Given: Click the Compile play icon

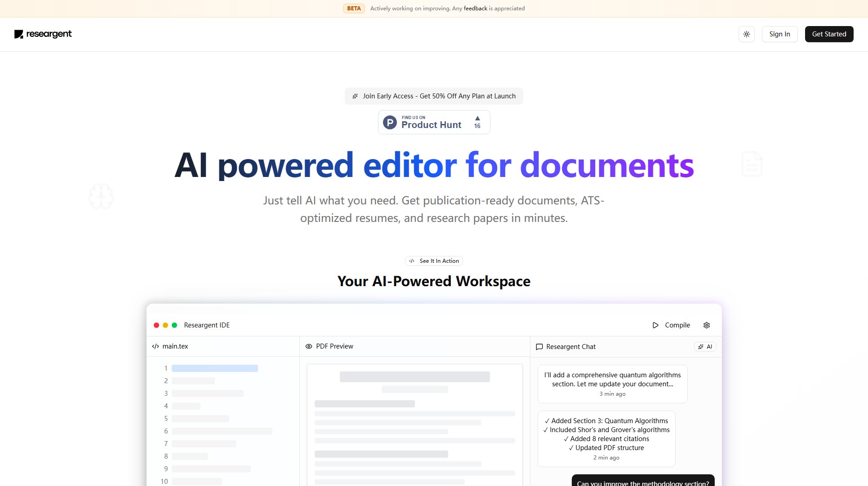Looking at the screenshot, I should click(655, 325).
